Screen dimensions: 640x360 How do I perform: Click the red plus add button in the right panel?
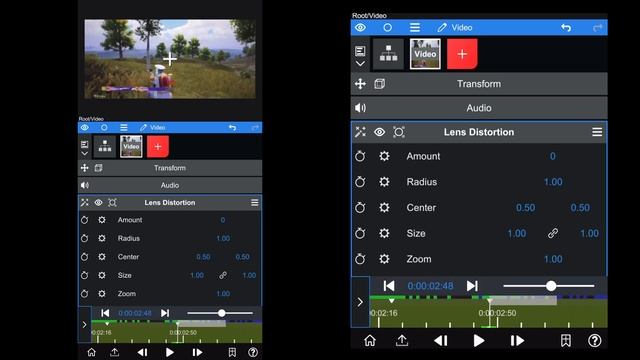point(462,54)
